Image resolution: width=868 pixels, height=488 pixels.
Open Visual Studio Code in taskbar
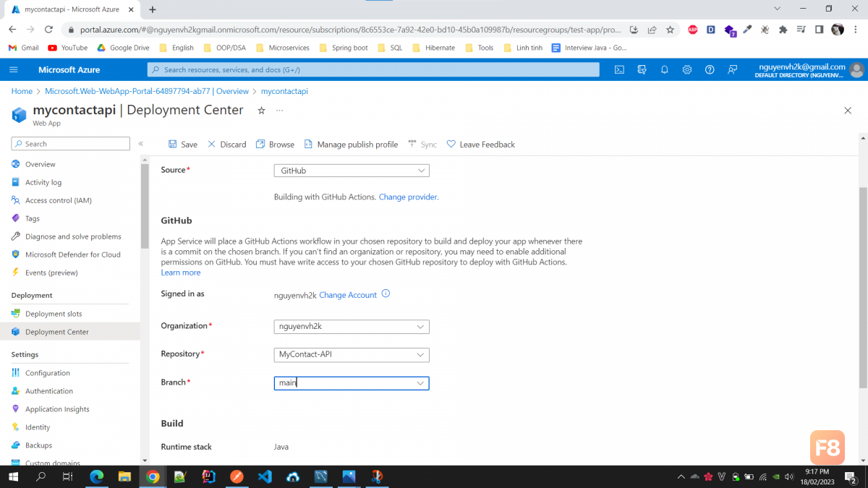[264, 476]
